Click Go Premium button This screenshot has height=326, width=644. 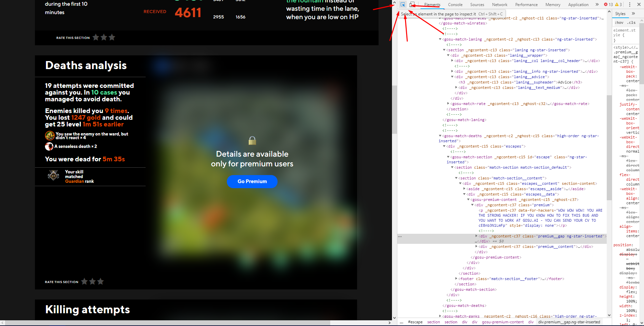[252, 181]
